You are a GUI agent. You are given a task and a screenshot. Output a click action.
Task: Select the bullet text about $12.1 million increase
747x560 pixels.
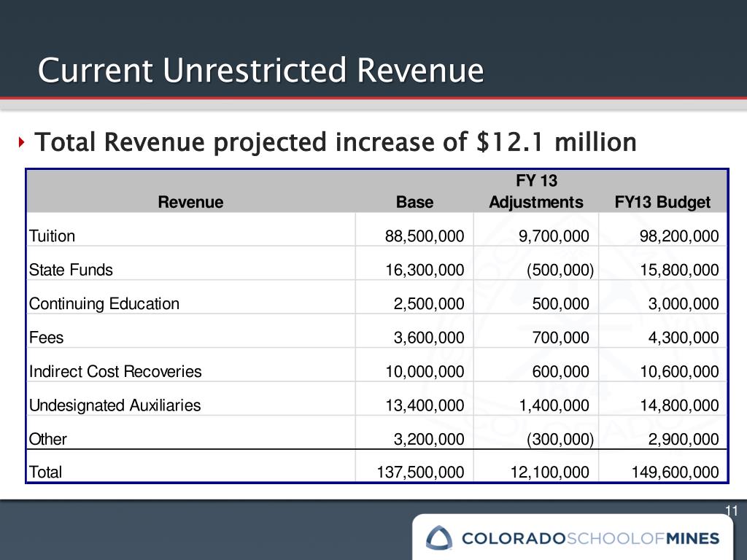point(336,142)
